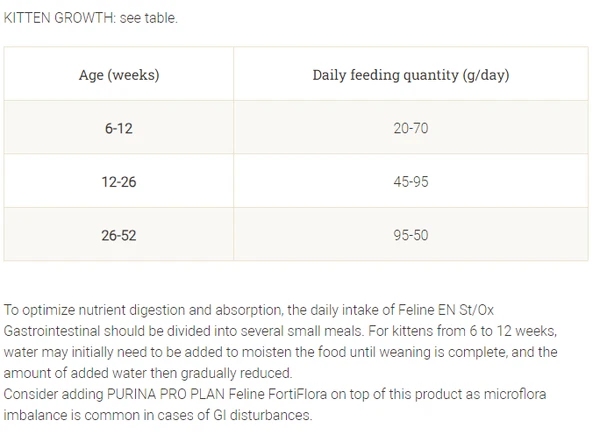This screenshot has width=600, height=434.
Task: Click the word "Gastrointestinal" in the paragraph
Action: [50, 329]
